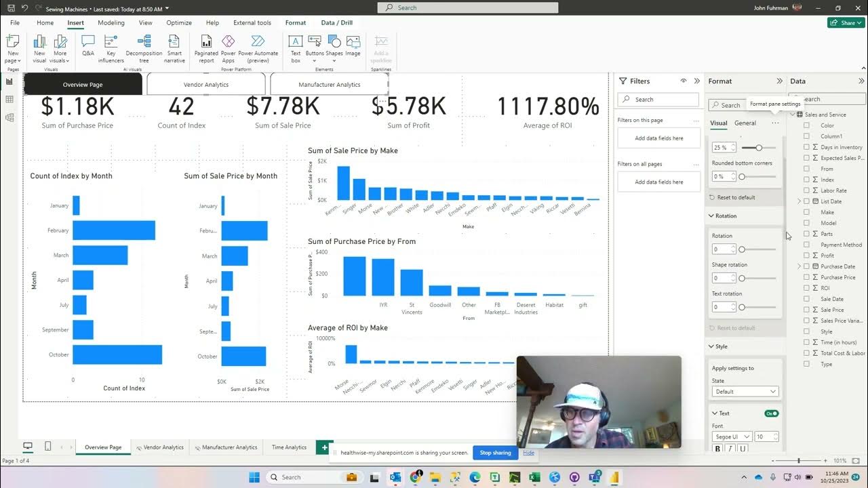Viewport: 868px width, 488px height.
Task: Click the Stop sharing button
Action: 495,453
